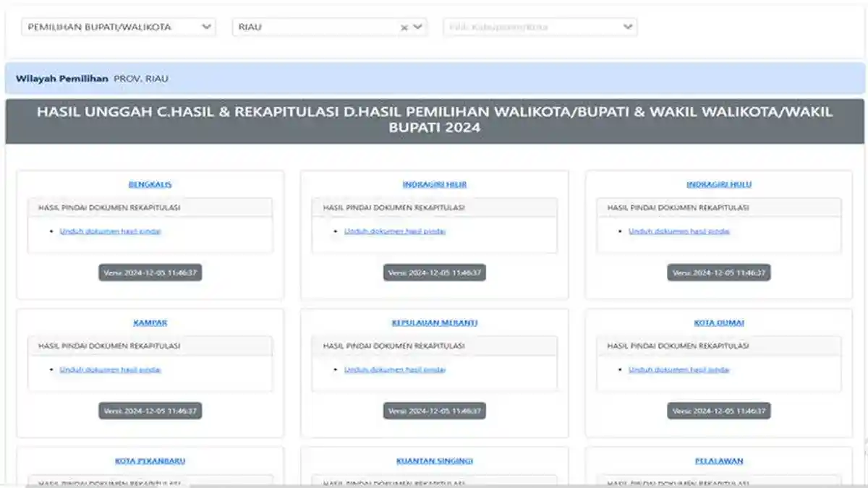The image size is (868, 488).
Task: Open the PELALAWAN link
Action: click(719, 461)
